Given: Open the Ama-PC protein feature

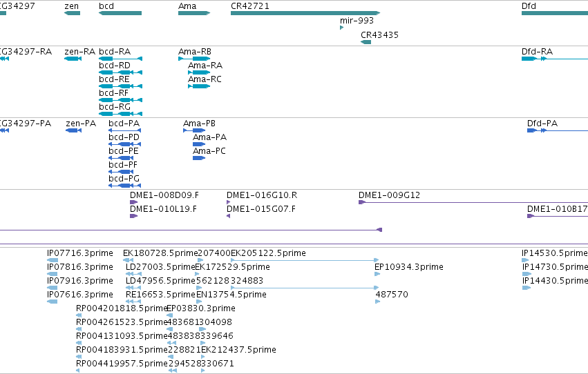Looking at the screenshot, I should click(199, 158).
